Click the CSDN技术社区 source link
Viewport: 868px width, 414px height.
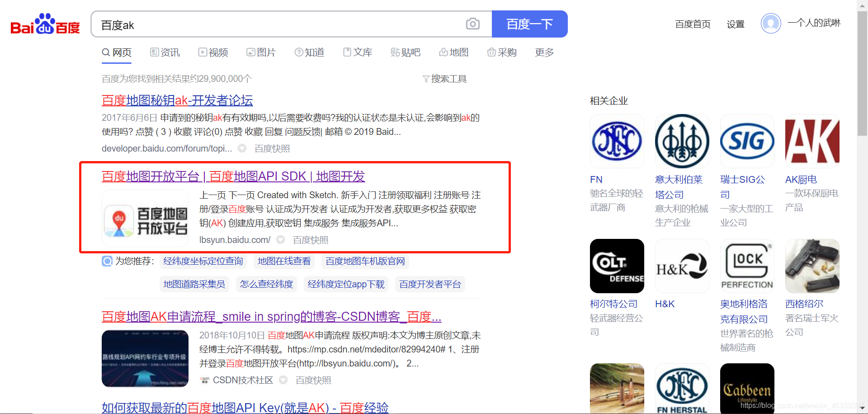pos(243,380)
